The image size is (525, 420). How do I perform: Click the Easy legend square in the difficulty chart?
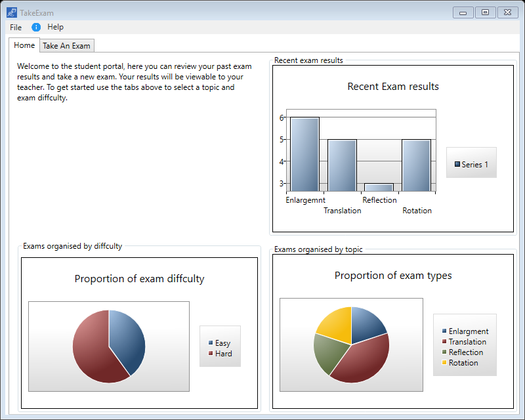click(210, 343)
